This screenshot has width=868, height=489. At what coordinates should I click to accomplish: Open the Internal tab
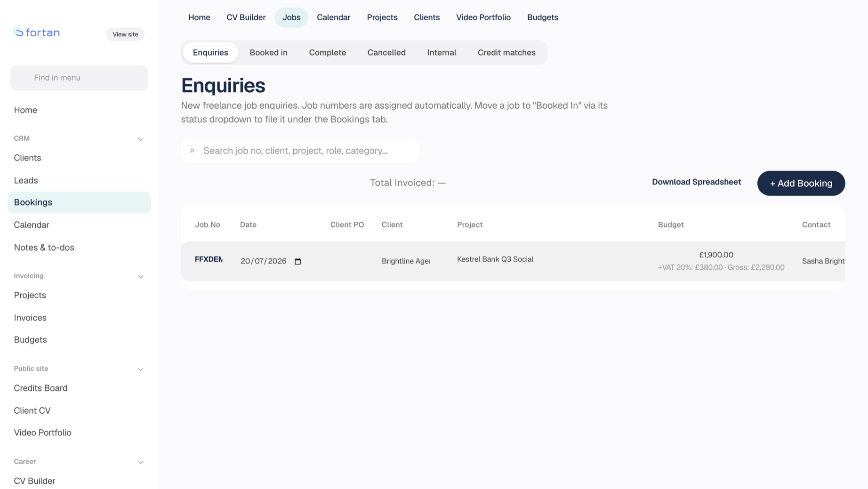(x=442, y=52)
